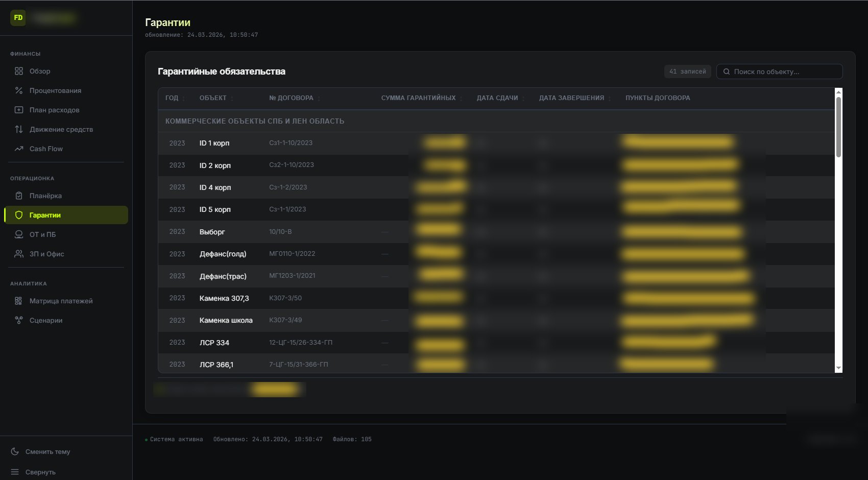
Task: Click the Планёрка clipboard icon
Action: pyautogui.click(x=19, y=196)
